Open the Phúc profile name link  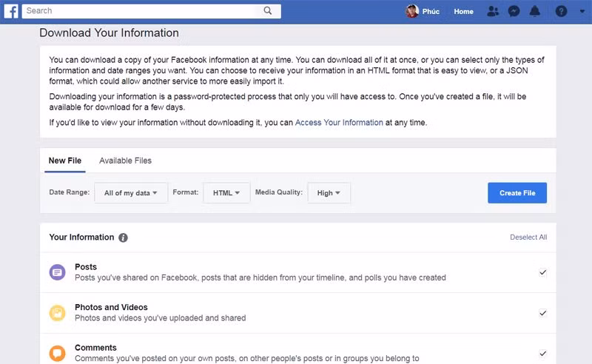tap(431, 11)
